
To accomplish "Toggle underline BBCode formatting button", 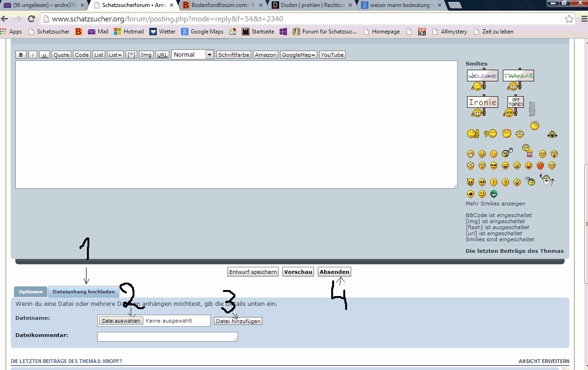I will click(44, 55).
